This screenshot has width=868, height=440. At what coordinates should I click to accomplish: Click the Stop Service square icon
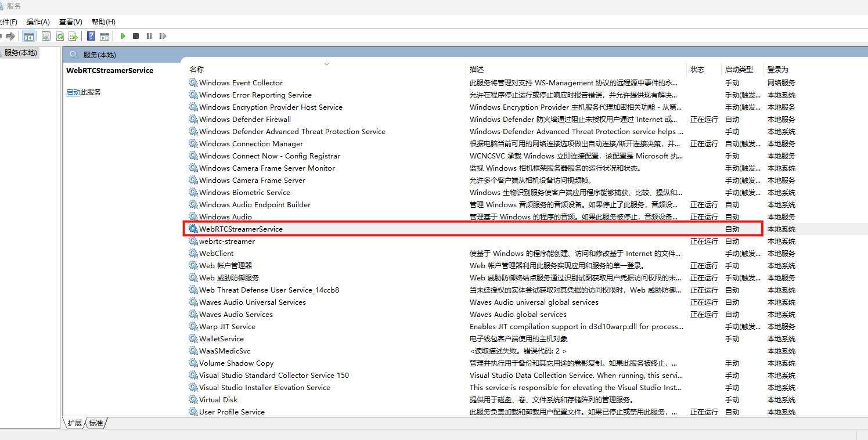pyautogui.click(x=136, y=36)
